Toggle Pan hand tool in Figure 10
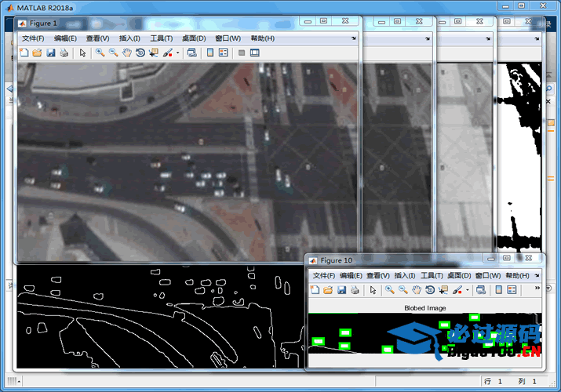Screen dimensions: 561x392 pyautogui.click(x=417, y=290)
